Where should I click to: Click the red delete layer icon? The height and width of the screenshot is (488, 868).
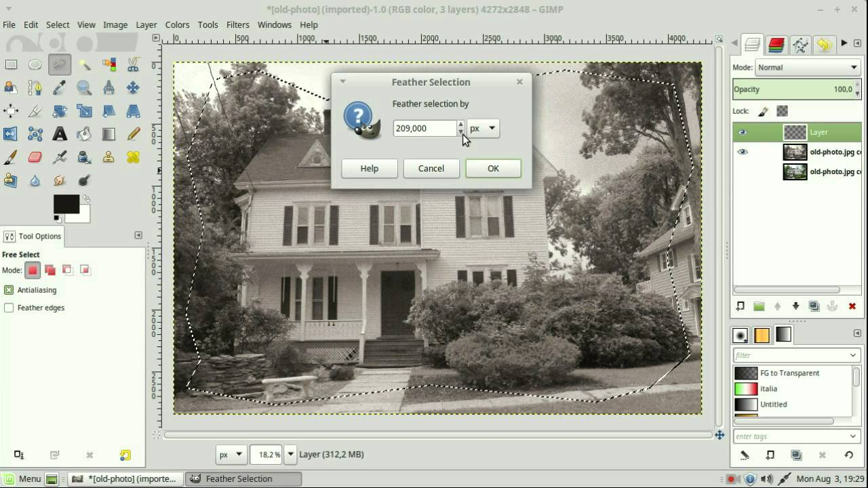[852, 306]
